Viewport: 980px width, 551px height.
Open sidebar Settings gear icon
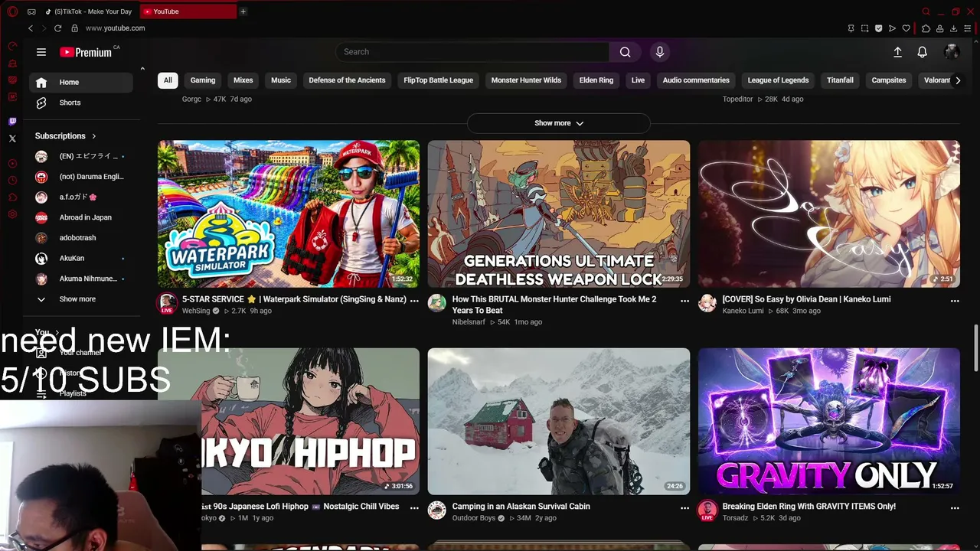click(12, 214)
